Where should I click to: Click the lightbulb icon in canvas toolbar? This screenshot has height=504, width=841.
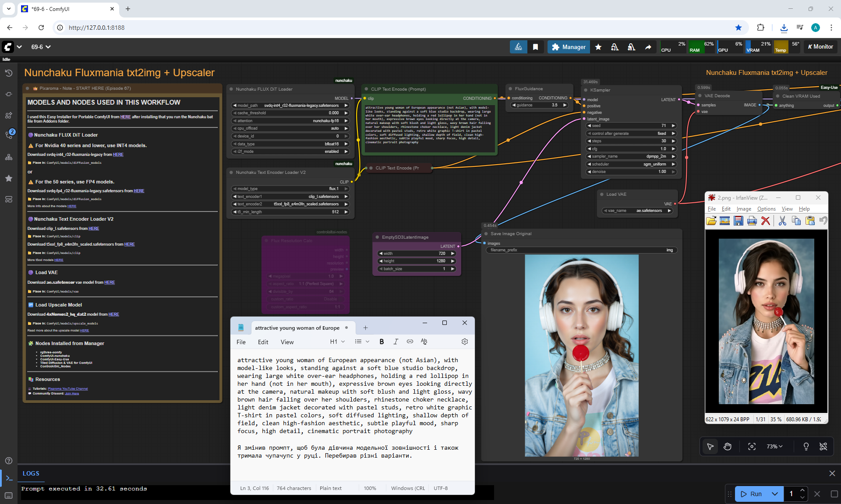click(x=806, y=446)
